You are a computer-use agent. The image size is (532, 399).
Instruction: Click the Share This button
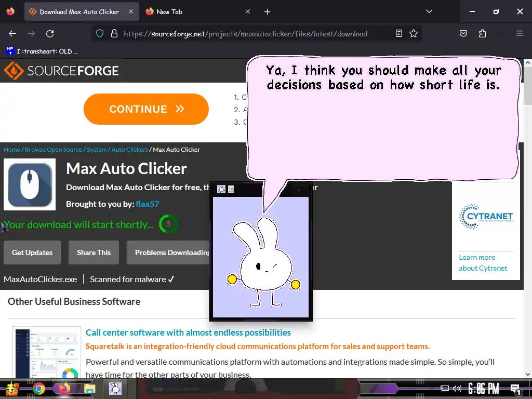[x=94, y=252]
